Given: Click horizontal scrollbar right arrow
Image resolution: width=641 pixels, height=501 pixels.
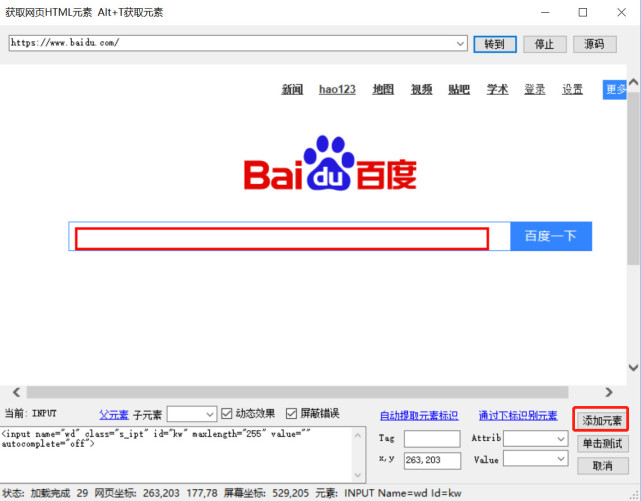Looking at the screenshot, I should (x=609, y=392).
